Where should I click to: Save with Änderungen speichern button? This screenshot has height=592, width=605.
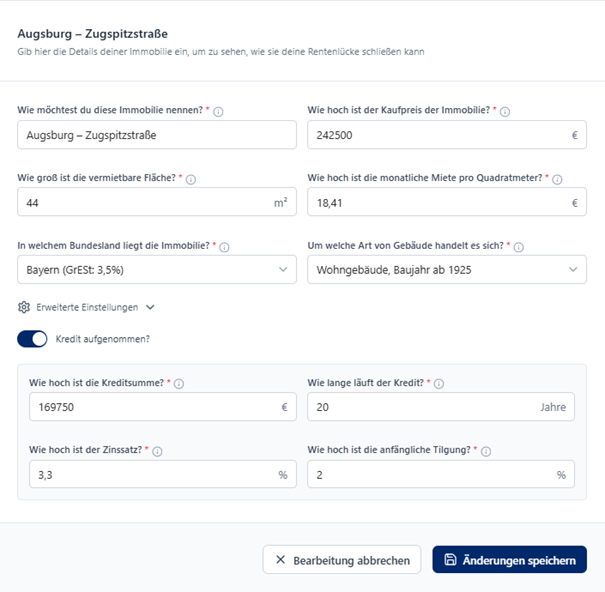point(509,560)
